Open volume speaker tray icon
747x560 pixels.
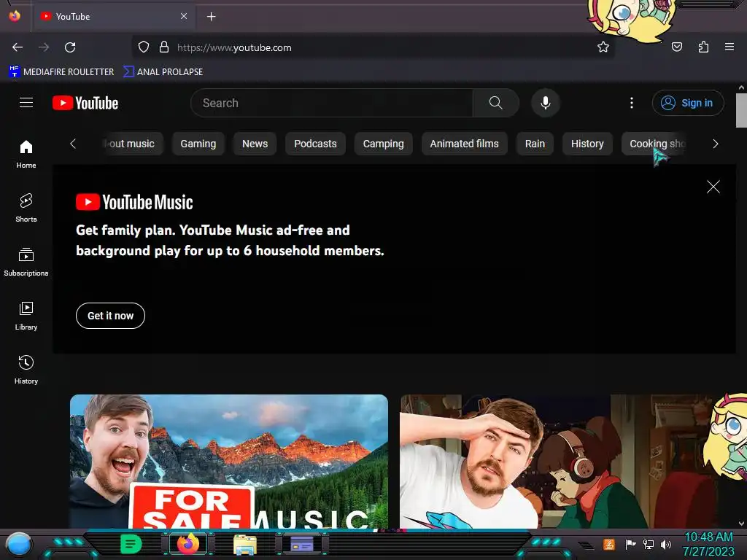tap(666, 544)
